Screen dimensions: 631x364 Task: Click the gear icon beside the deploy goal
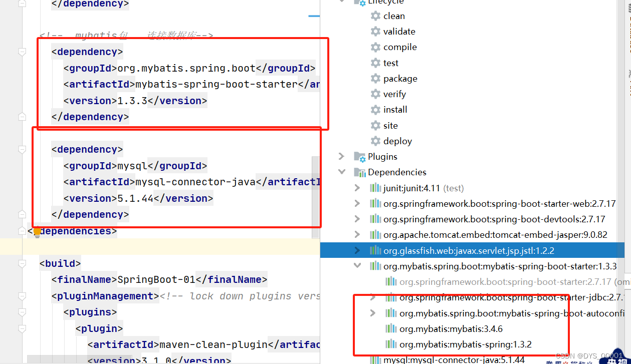pyautogui.click(x=375, y=141)
